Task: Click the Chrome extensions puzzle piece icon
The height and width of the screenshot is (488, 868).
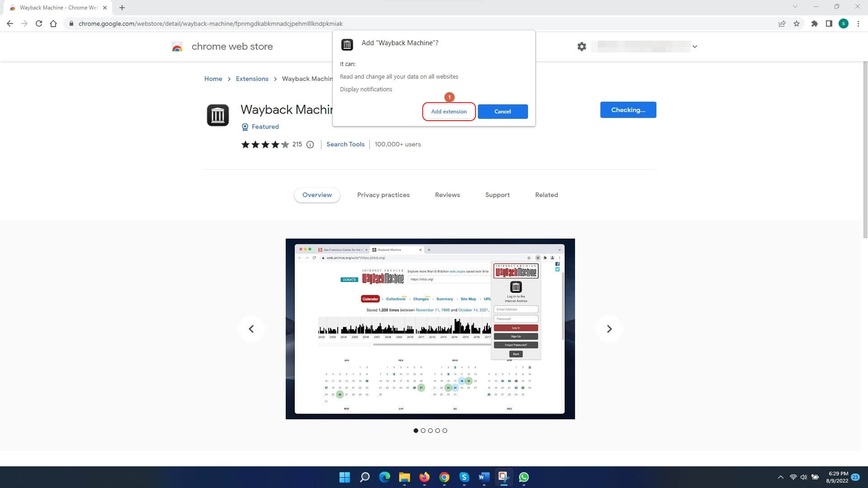Action: coord(814,23)
